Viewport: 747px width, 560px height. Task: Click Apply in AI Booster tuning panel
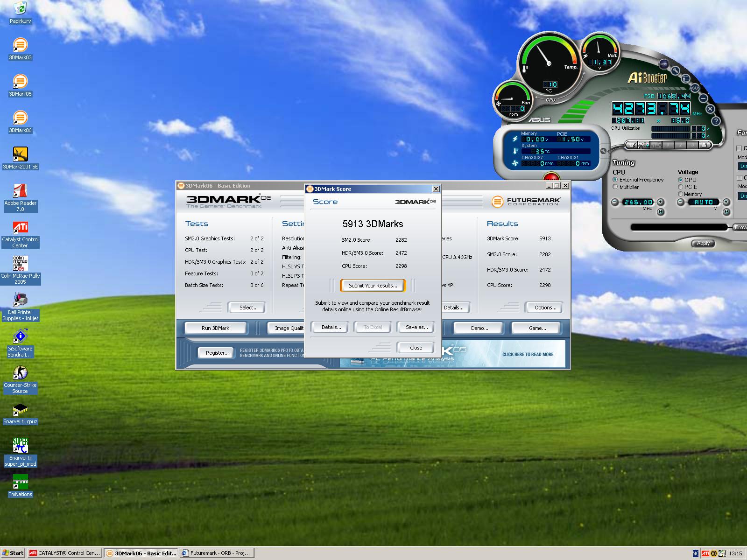point(703,244)
